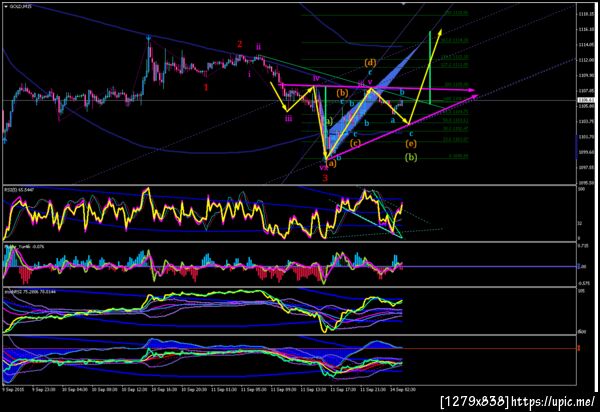The height and width of the screenshot is (412, 600).
Task: Click the RSI indicator label in the first subwindow
Action: point(19,189)
